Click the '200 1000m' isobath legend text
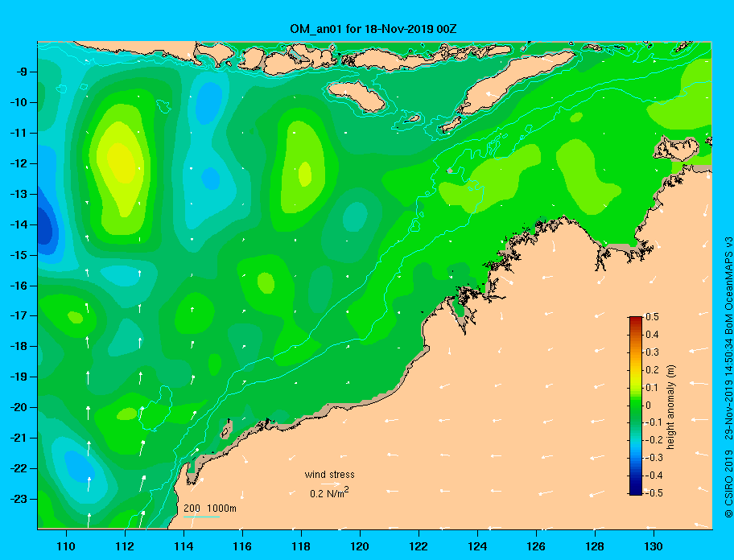The width and height of the screenshot is (734, 560). pyautogui.click(x=210, y=508)
